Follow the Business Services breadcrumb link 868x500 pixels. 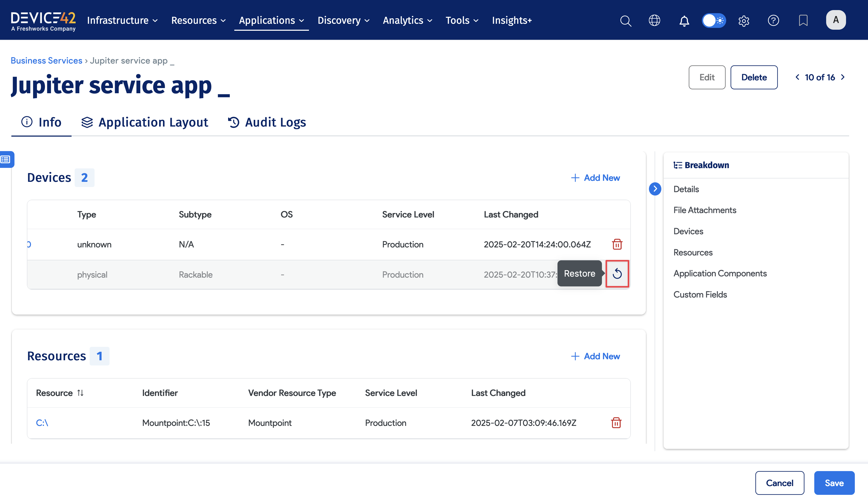click(x=47, y=61)
